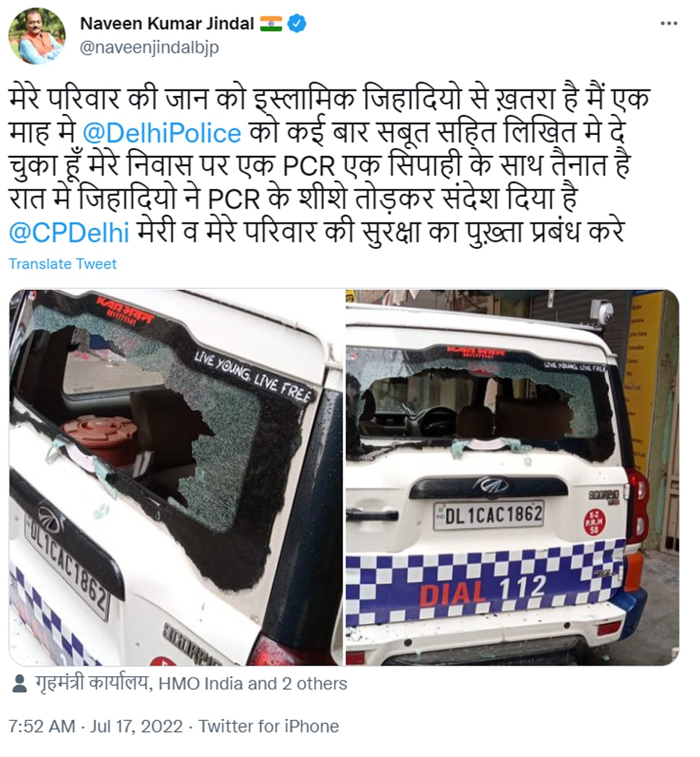Open right photo showing DIAL 112 vehicle
Image resolution: width=700 pixels, height=757 pixels.
512,478
